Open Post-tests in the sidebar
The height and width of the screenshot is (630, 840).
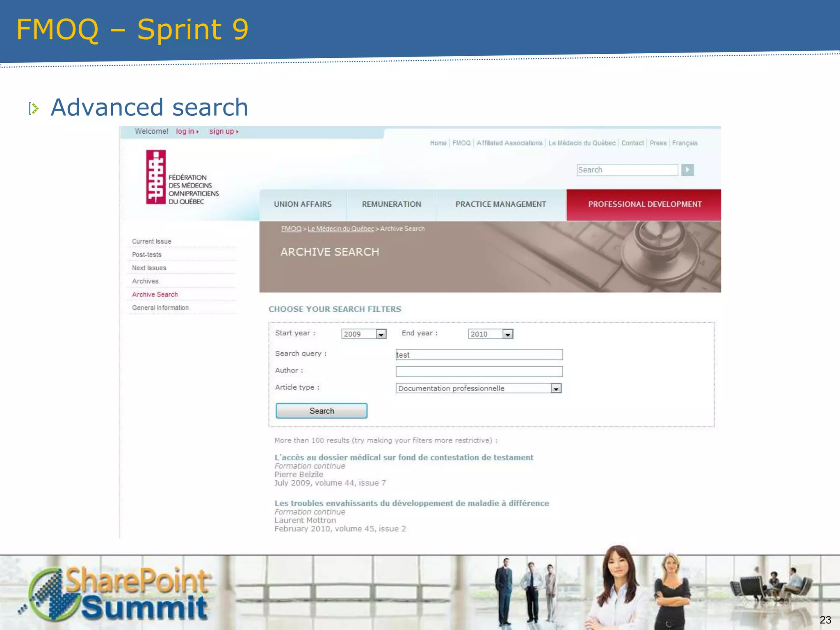coord(146,255)
